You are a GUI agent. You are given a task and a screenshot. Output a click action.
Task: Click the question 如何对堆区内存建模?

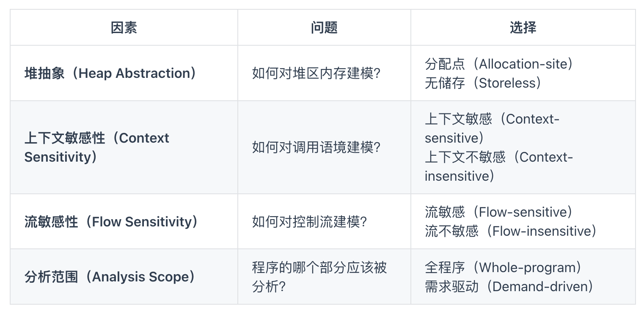(x=316, y=73)
